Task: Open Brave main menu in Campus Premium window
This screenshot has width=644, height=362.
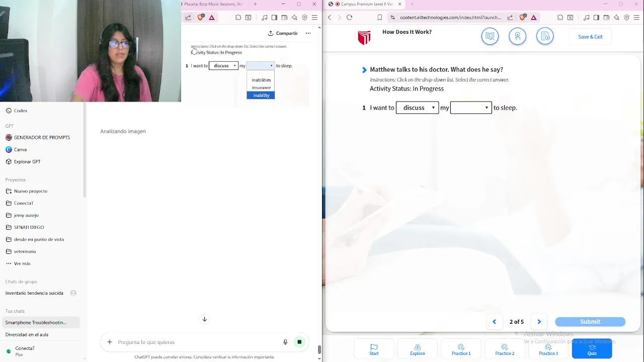Action: click(636, 17)
